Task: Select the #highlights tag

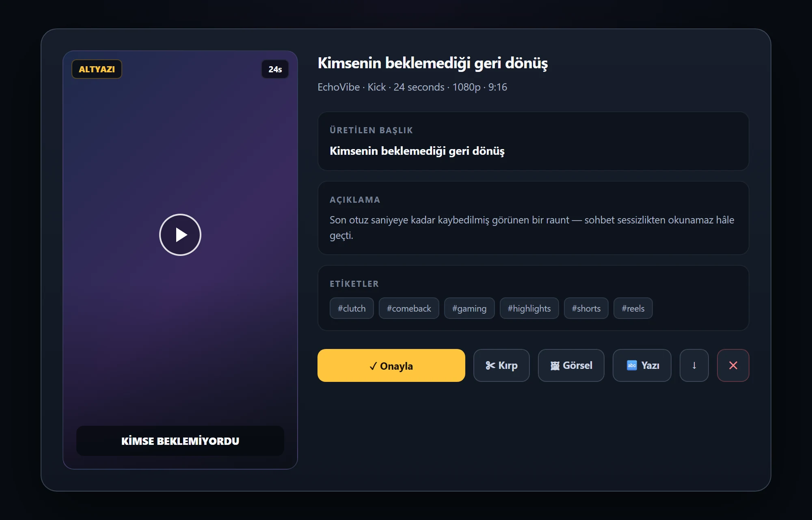Action: click(529, 308)
